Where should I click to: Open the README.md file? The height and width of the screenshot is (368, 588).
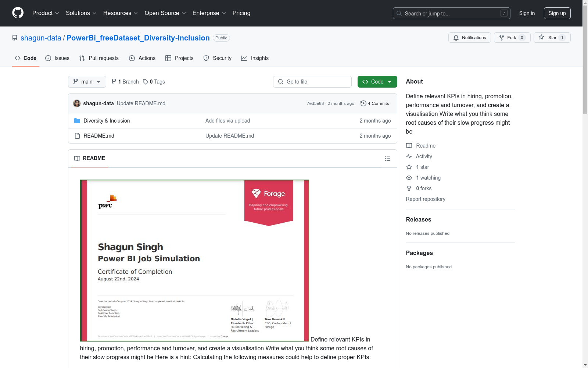(x=99, y=136)
